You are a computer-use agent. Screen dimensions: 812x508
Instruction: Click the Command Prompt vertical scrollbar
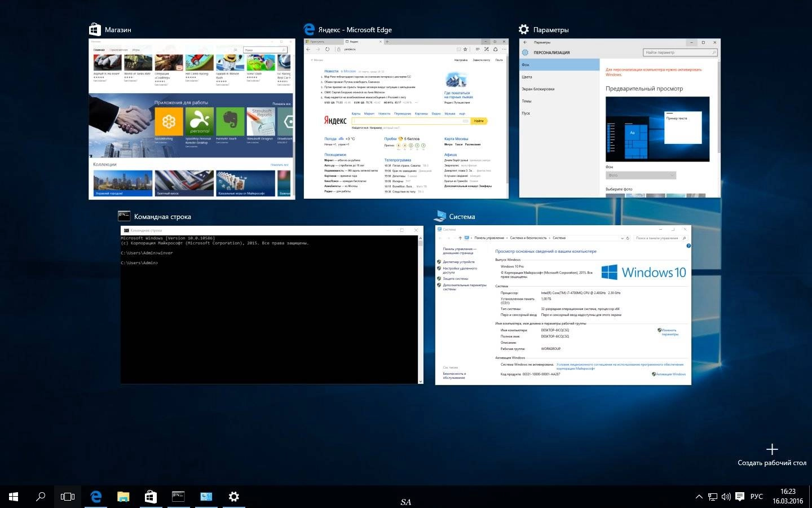pos(421,309)
